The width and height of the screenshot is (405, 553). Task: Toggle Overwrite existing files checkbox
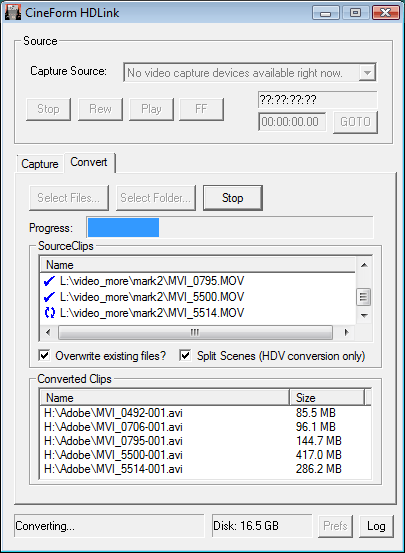(x=44, y=355)
